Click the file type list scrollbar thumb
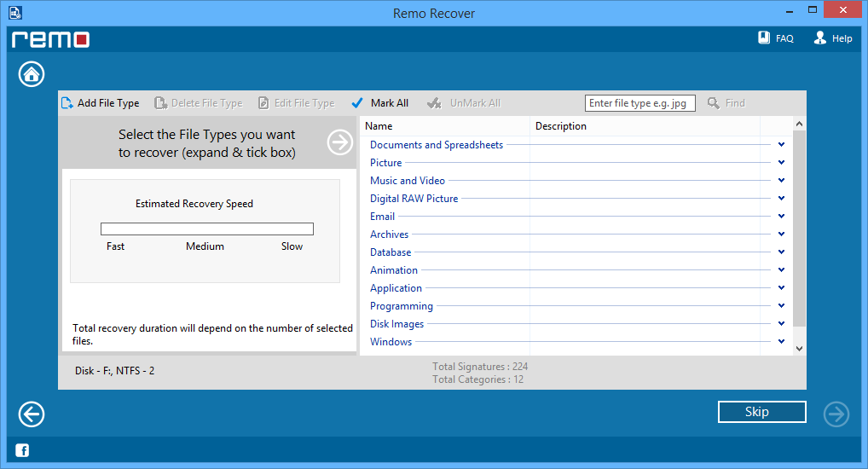 [x=799, y=229]
